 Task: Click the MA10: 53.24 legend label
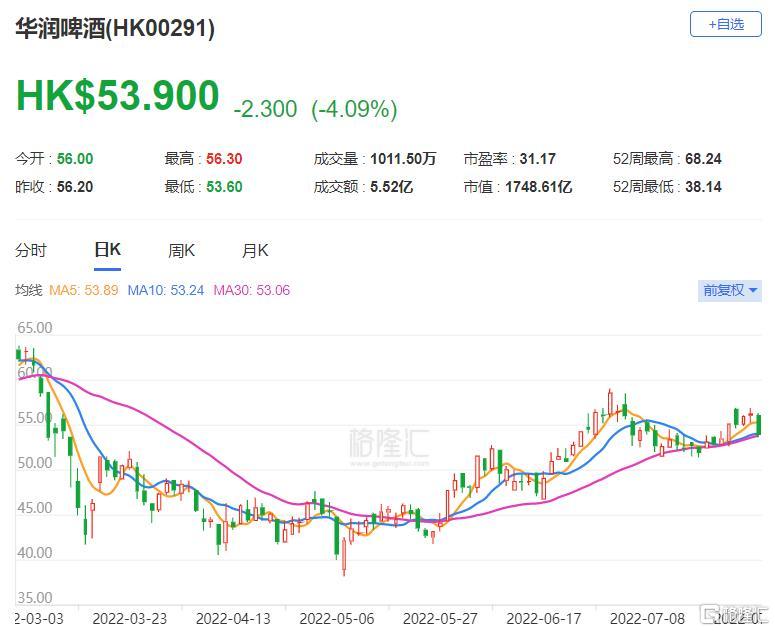[x=166, y=290]
